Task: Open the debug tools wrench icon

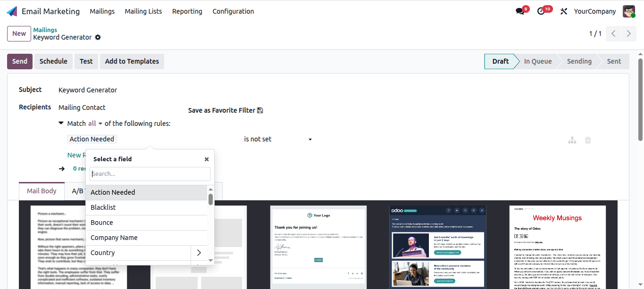Action: tap(563, 11)
